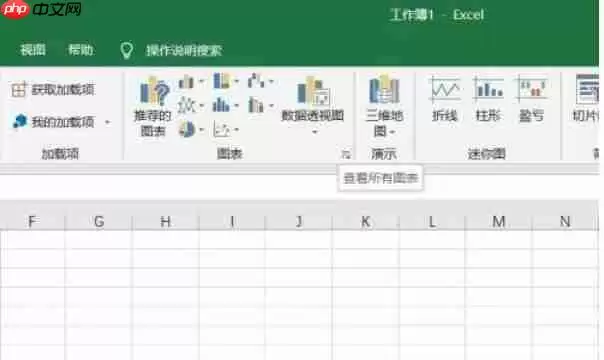This screenshot has height=360, width=604.
Task: Insert a scatter or bubble chart
Action: [221, 130]
